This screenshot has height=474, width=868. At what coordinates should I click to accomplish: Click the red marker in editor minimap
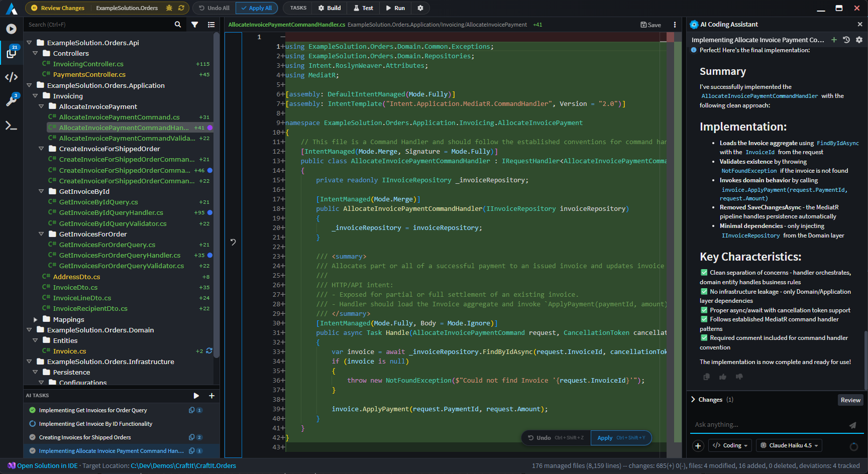click(x=670, y=37)
